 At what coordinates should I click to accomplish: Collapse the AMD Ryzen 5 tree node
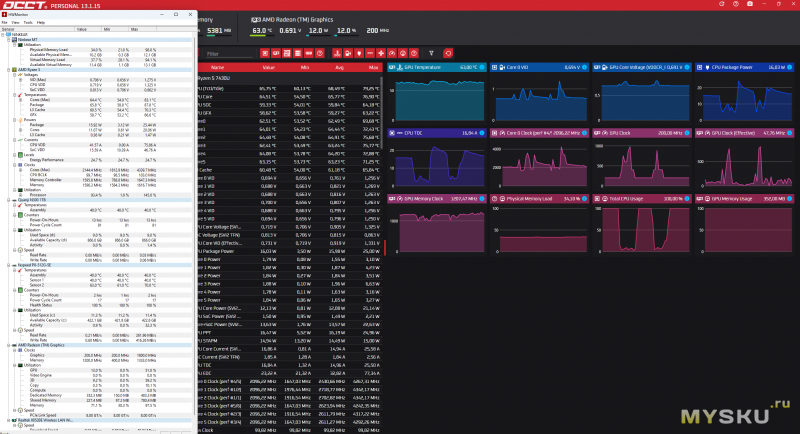[x=6, y=69]
